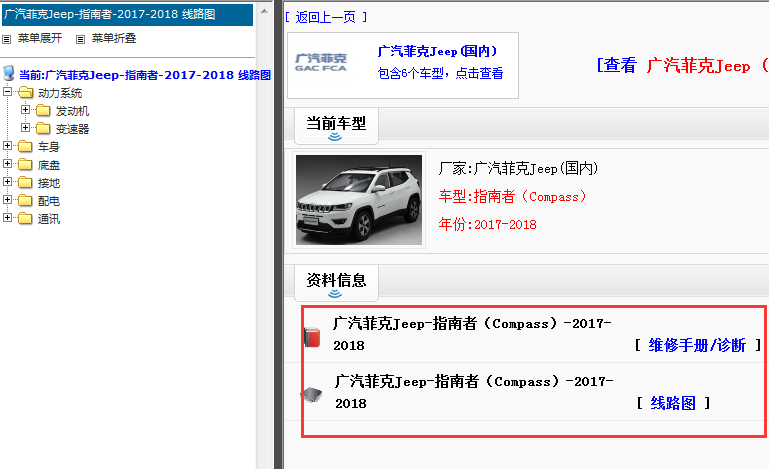Expand the 通讯 tree node

click(x=7, y=218)
